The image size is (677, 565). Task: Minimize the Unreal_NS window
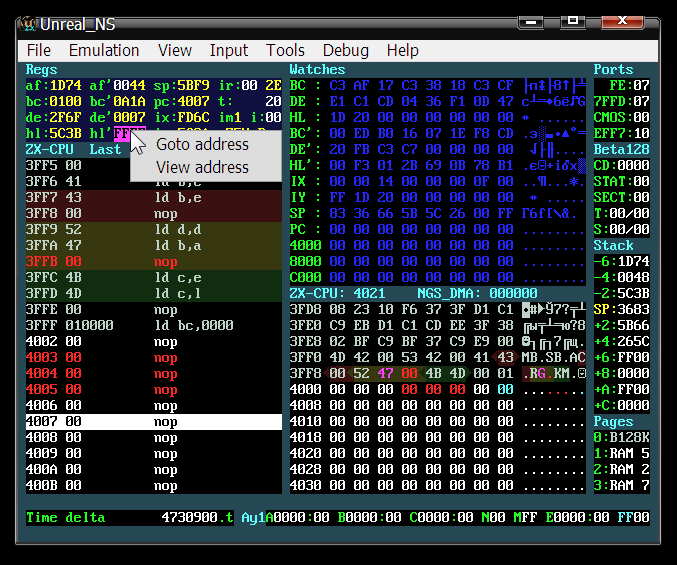(x=531, y=22)
